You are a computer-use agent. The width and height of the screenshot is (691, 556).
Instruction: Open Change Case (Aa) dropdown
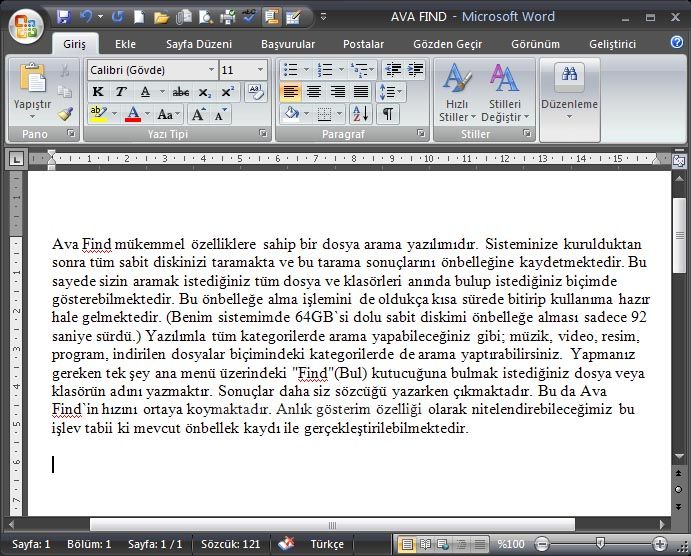click(169, 115)
